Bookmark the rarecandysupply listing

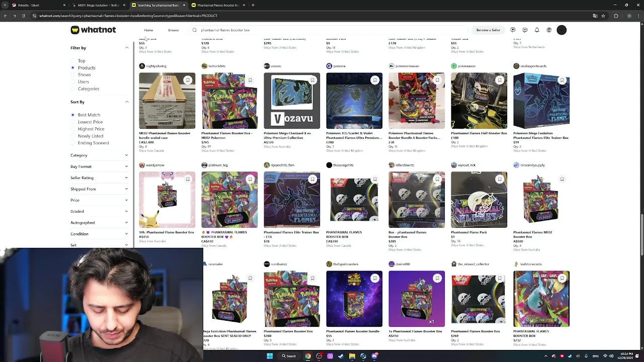coord(562,179)
